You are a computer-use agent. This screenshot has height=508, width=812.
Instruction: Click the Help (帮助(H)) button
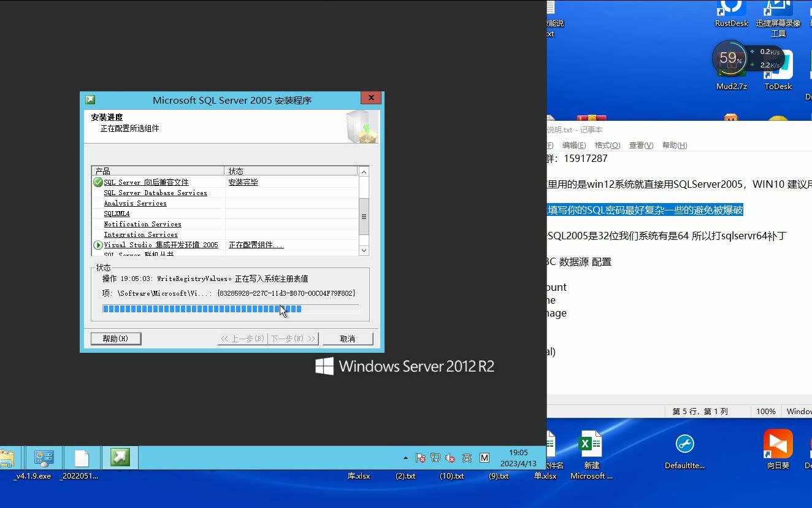point(116,339)
